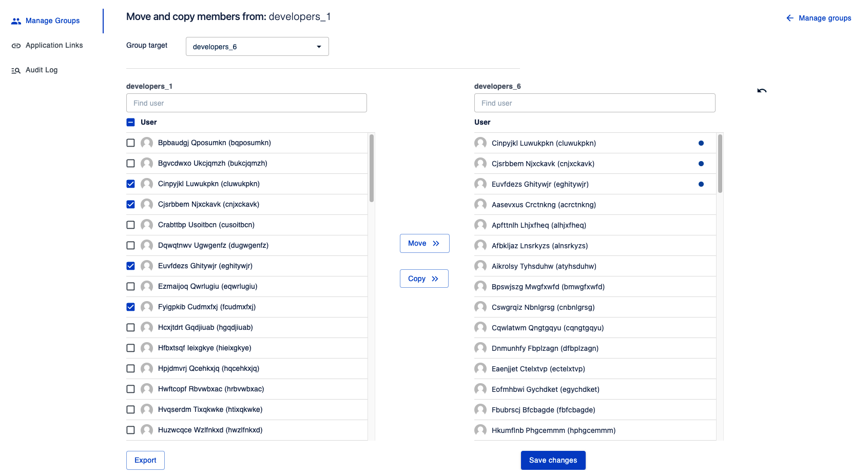Click the Move double-chevron button
Screen dimensions: 868x476
pyautogui.click(x=425, y=243)
